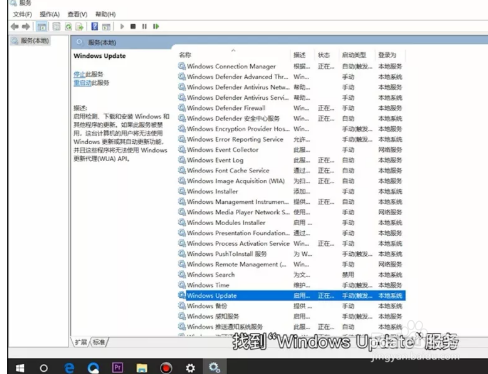Select Windows Event Log service
The image size is (488, 374).
coord(291,160)
